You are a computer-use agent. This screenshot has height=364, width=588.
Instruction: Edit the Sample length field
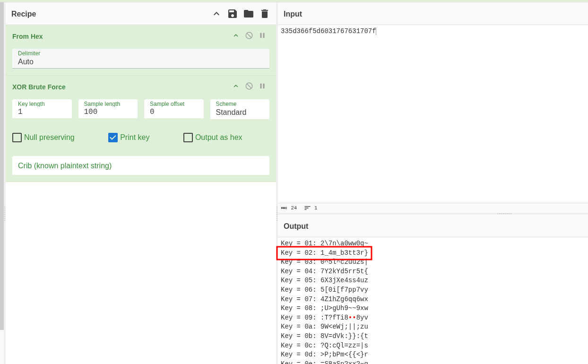coord(108,109)
